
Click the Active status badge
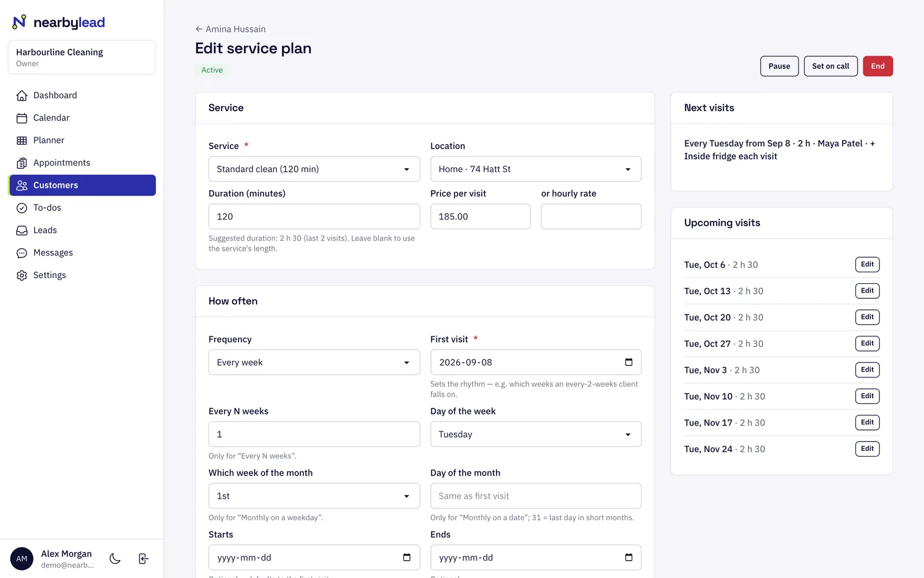pos(212,70)
